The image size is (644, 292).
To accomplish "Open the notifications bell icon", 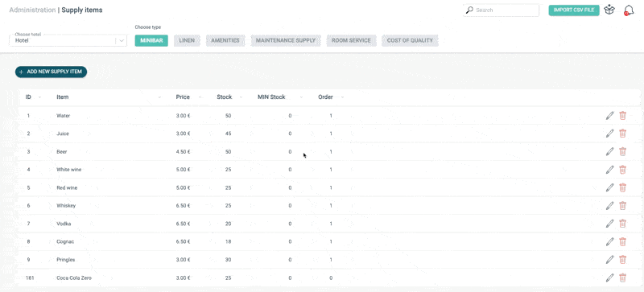I will tap(629, 10).
